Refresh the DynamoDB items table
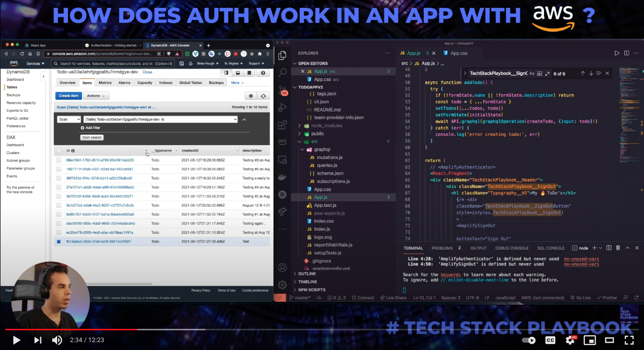 (x=264, y=96)
